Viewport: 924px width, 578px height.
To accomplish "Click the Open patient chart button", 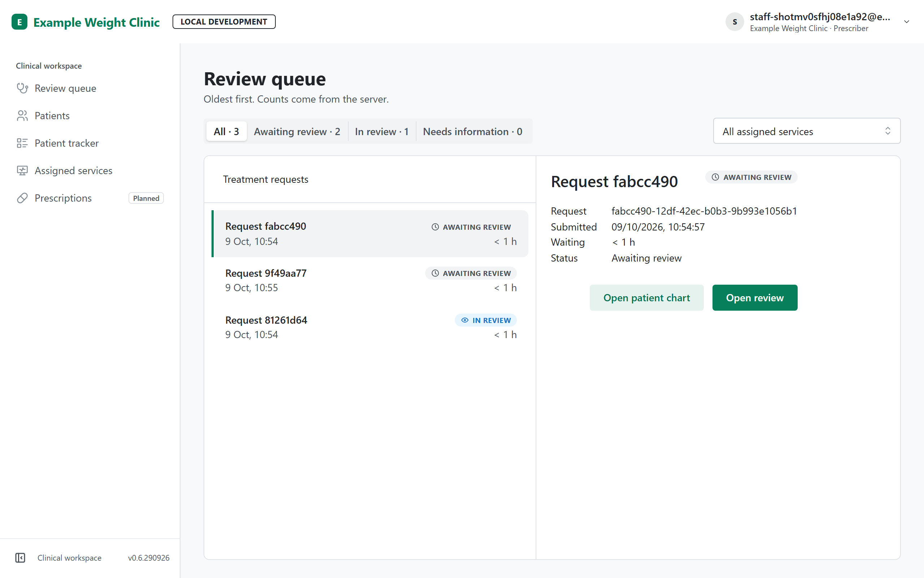I will click(x=646, y=297).
